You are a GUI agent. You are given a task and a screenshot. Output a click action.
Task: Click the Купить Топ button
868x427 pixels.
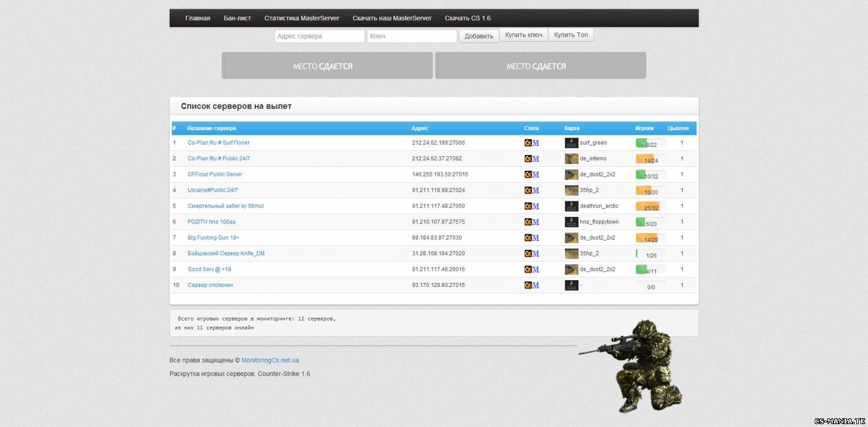point(570,35)
